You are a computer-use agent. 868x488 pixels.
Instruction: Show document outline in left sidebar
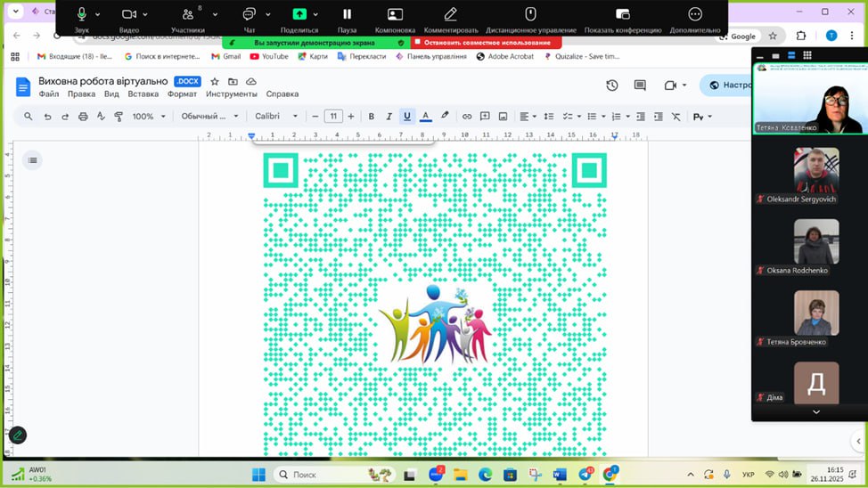(32, 160)
